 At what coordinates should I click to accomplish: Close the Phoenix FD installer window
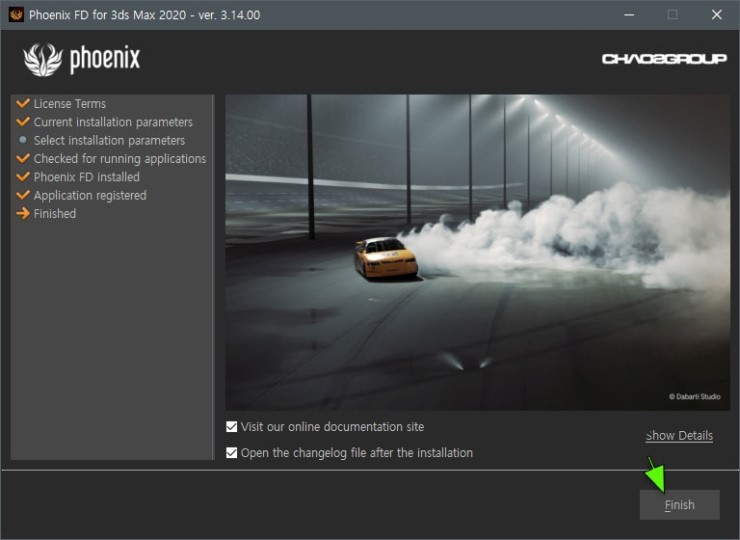[x=716, y=15]
